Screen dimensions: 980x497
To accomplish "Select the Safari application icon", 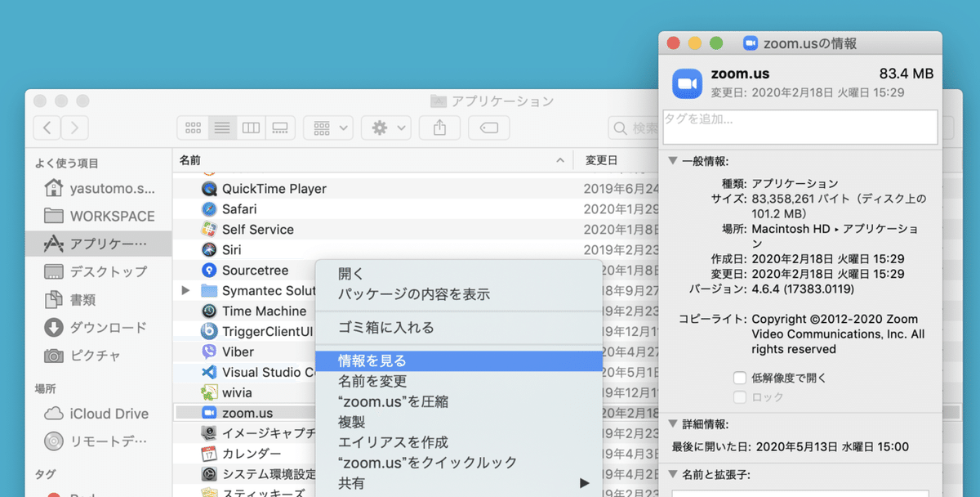I will pyautogui.click(x=209, y=208).
